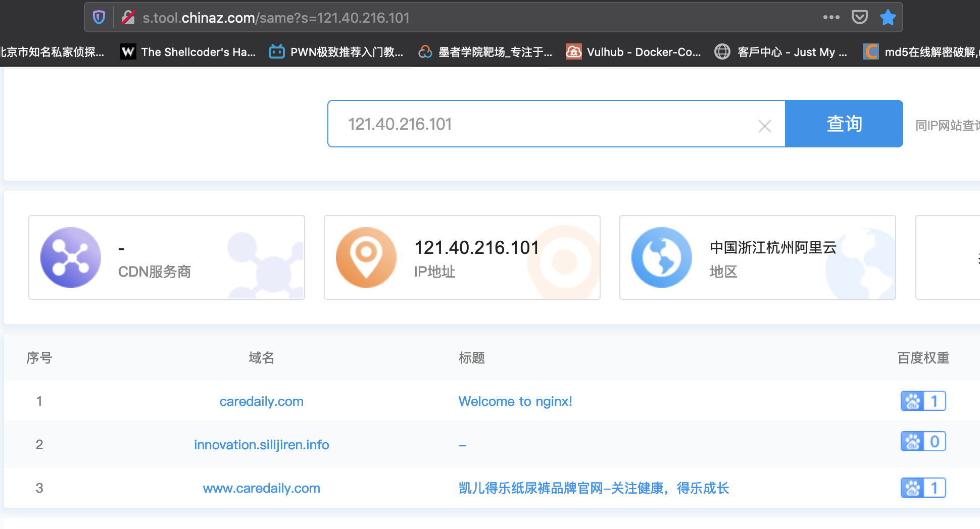Image resolution: width=980 pixels, height=529 pixels.
Task: Open The Shellcoder's Ha... bookmark
Action: click(x=188, y=51)
